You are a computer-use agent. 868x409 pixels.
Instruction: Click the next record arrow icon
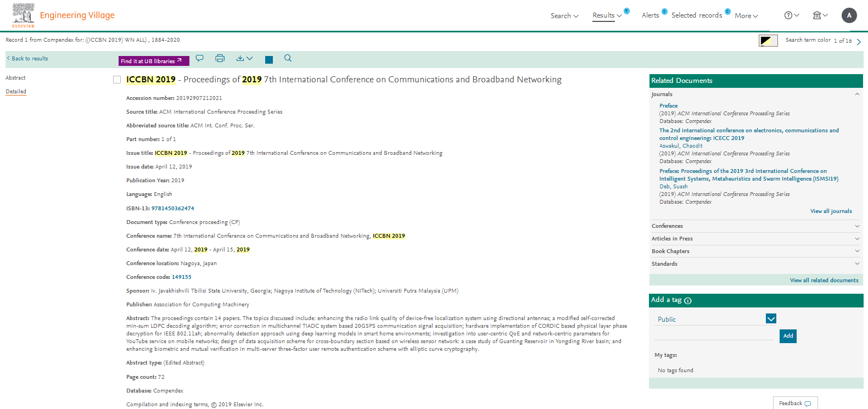tap(859, 42)
